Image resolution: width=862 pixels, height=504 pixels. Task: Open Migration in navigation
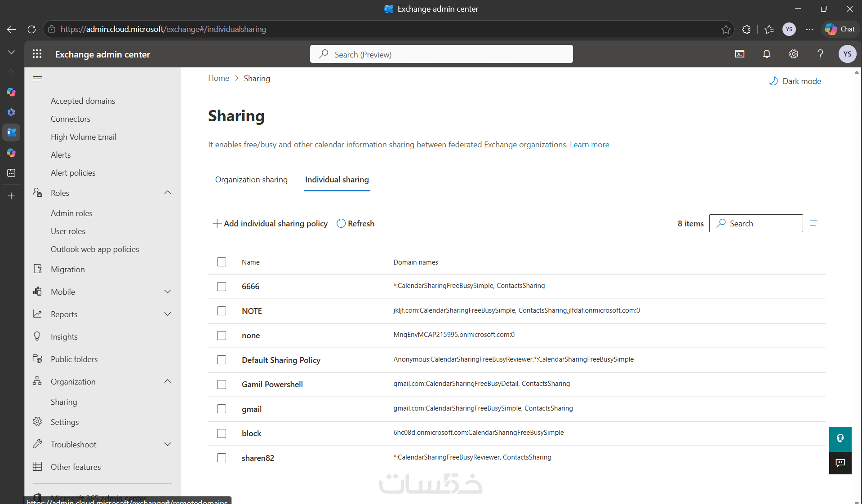[68, 270]
